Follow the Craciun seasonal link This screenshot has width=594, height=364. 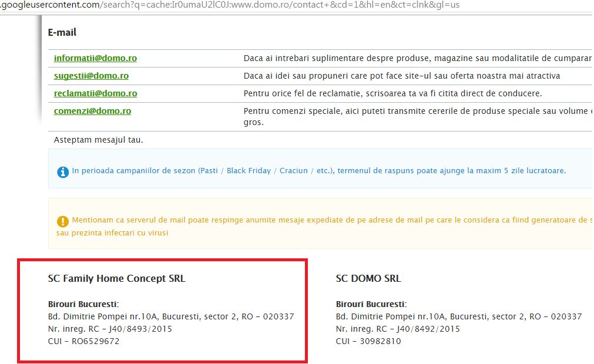click(293, 170)
